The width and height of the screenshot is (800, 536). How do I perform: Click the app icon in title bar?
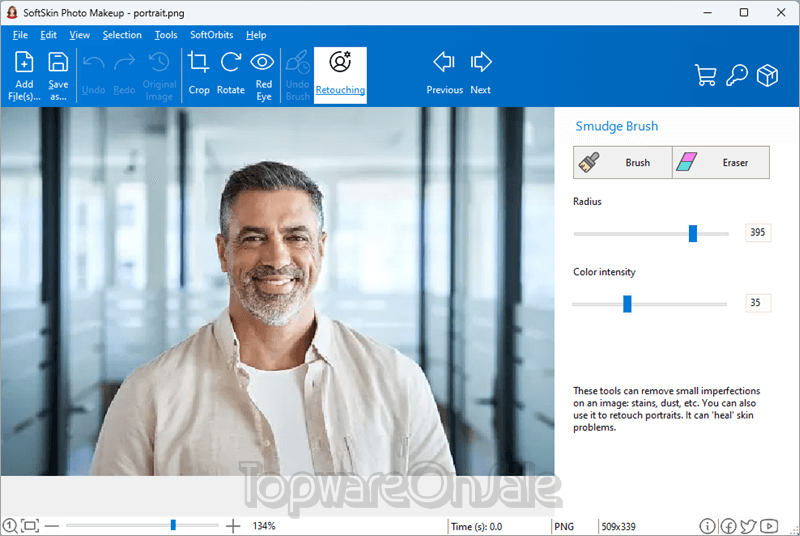11,12
